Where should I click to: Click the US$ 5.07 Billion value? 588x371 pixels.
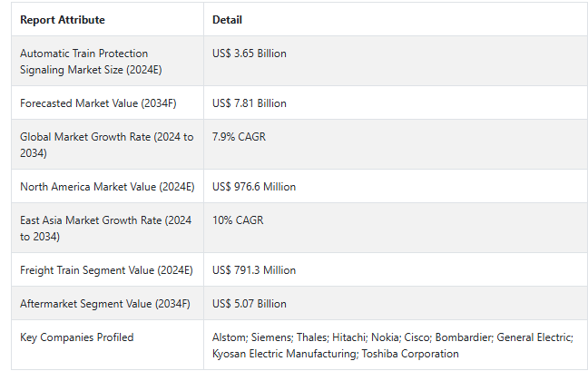pos(249,304)
